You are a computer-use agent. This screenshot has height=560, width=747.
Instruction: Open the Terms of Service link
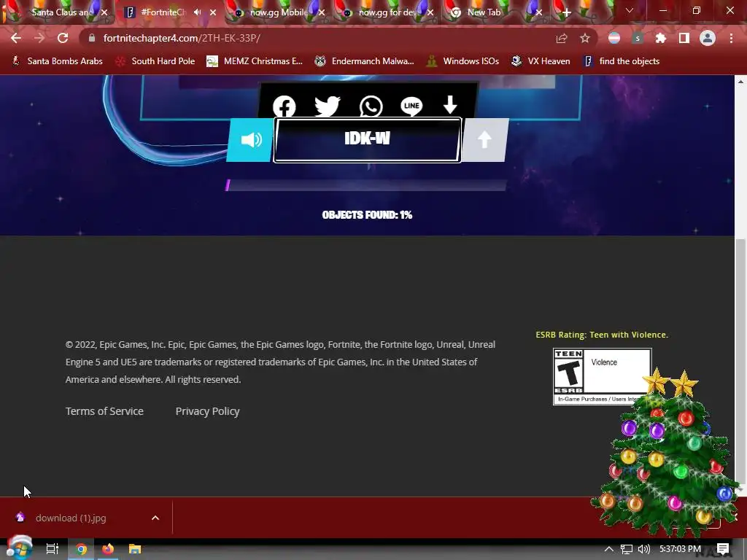[x=104, y=411]
